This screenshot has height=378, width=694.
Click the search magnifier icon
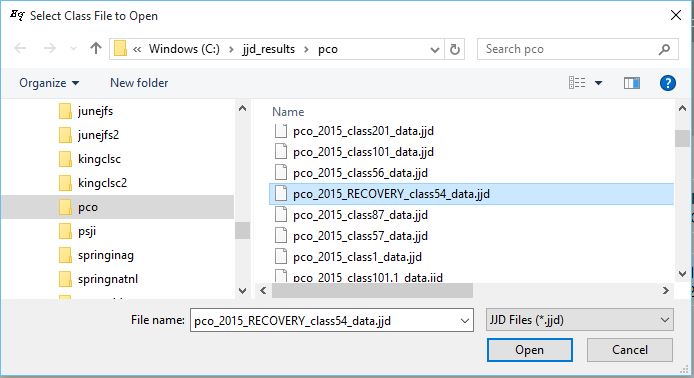click(x=664, y=49)
